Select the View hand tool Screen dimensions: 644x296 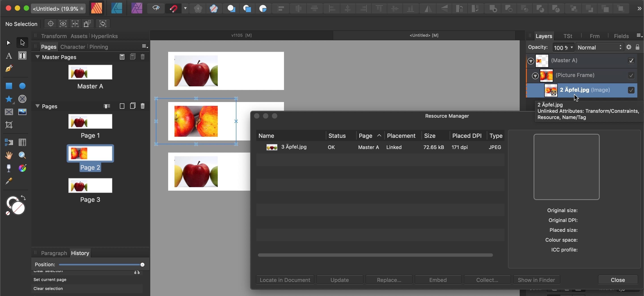9,155
